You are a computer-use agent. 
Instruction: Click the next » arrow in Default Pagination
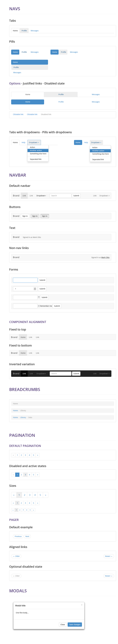38,455
